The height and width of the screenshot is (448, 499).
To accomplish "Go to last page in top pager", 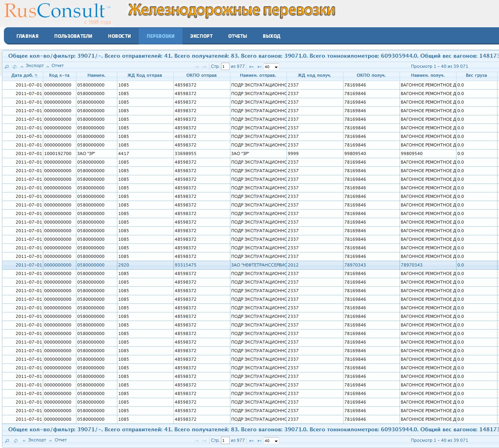I will point(259,67).
